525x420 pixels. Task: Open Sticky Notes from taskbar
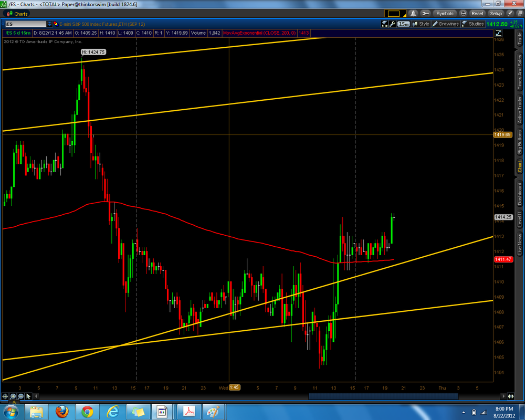coord(138,412)
